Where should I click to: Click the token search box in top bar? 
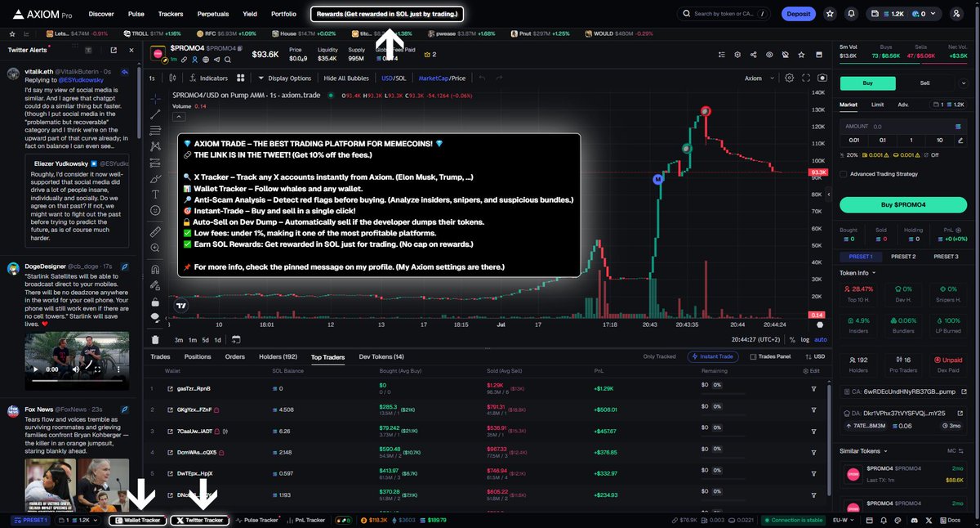(724, 14)
